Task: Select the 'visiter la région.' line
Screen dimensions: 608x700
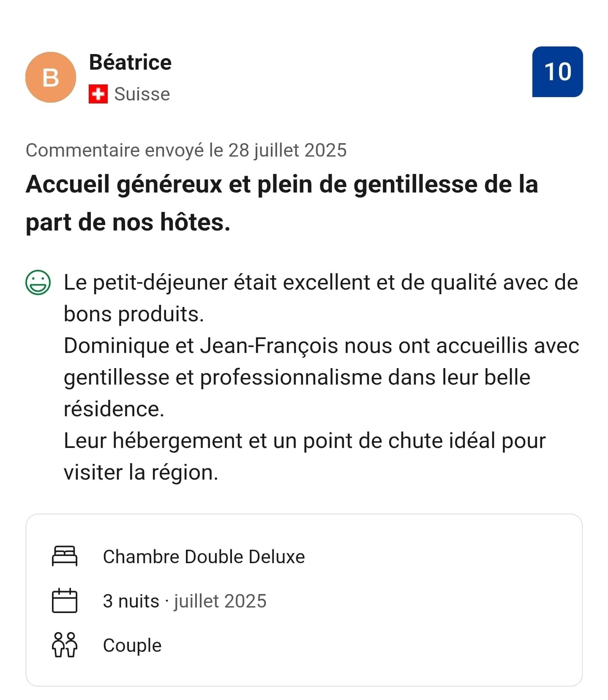Action: (141, 472)
